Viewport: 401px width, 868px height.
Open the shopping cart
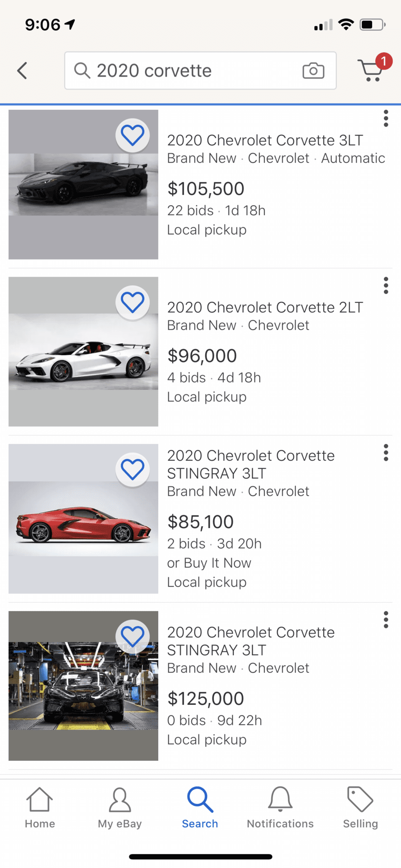point(372,71)
